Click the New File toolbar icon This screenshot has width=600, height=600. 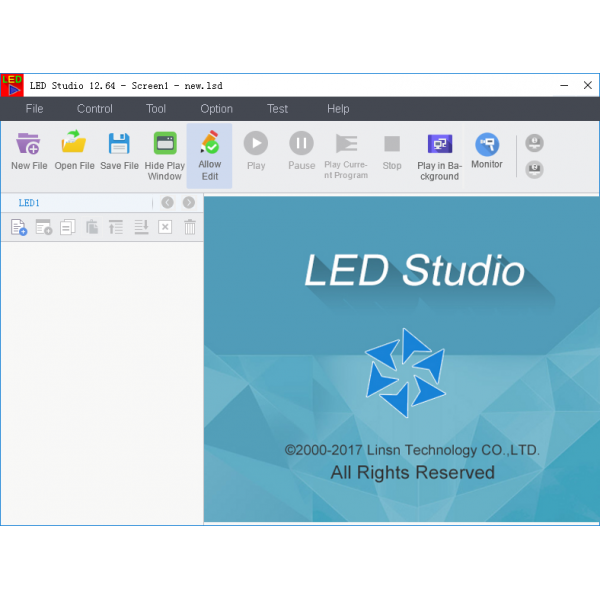tap(29, 151)
